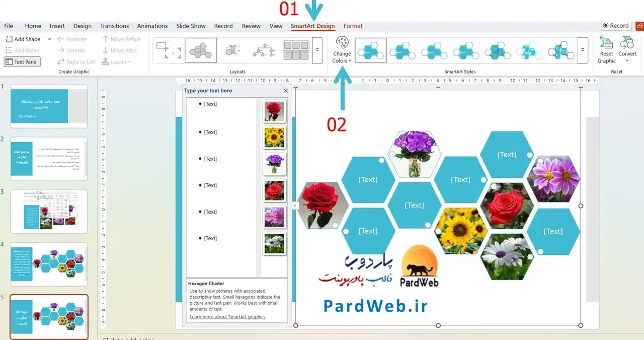The width and height of the screenshot is (644, 340).
Task: Click the white daisy picture in text pane
Action: click(274, 243)
